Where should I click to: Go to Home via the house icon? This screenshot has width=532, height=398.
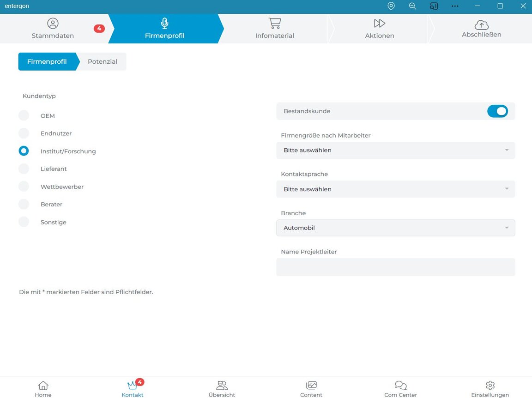click(x=43, y=389)
